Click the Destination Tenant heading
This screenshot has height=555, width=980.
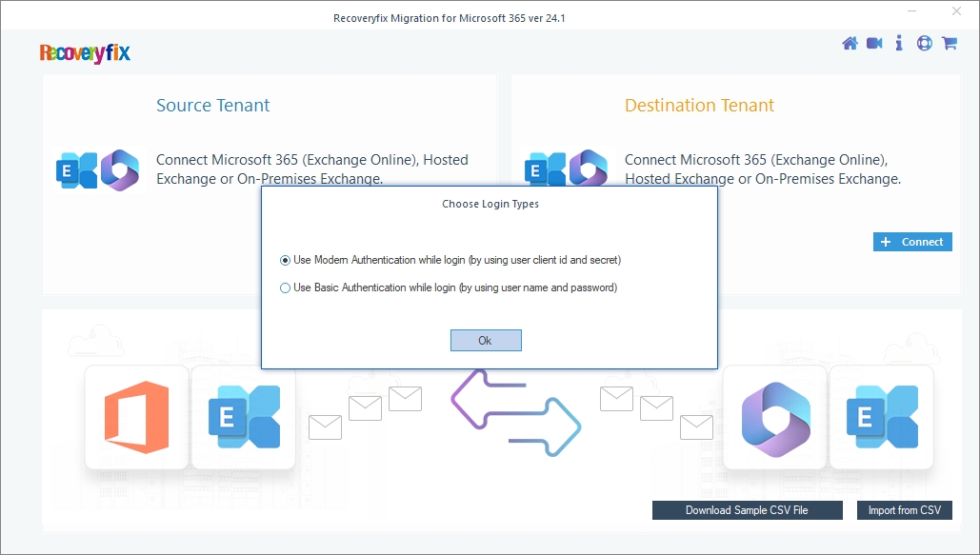699,105
